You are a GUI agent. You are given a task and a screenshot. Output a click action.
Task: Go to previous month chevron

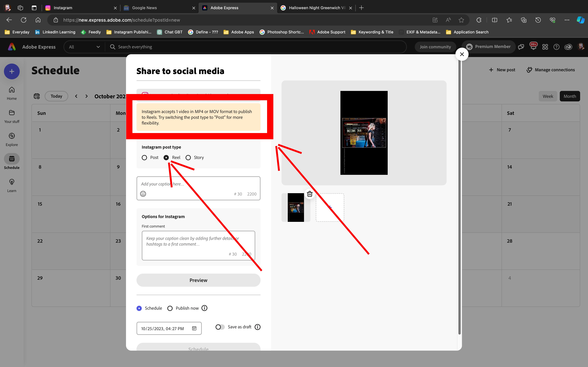(x=76, y=96)
